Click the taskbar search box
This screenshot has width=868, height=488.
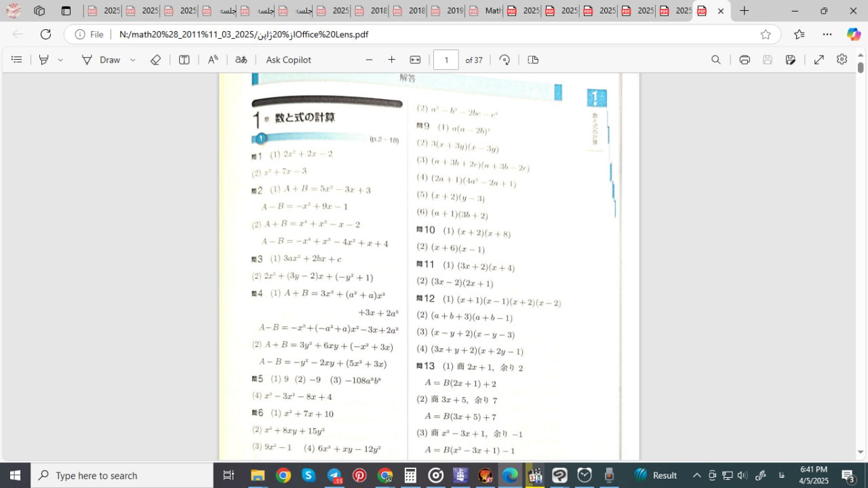[122, 475]
